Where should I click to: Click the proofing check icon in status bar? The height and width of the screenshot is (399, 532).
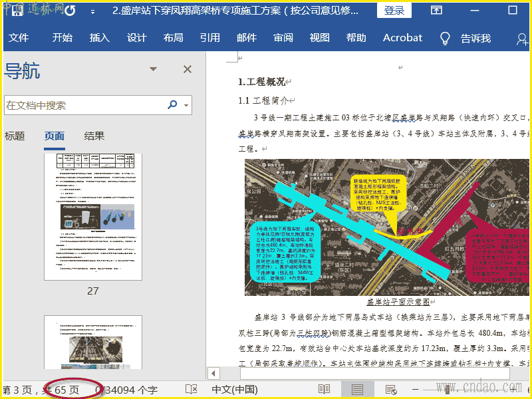[x=192, y=390]
